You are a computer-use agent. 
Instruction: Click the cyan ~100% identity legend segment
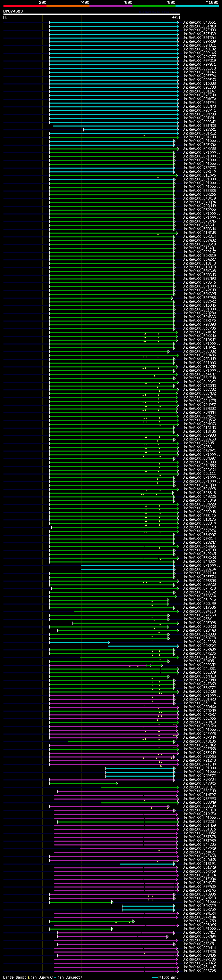click(197, 6)
